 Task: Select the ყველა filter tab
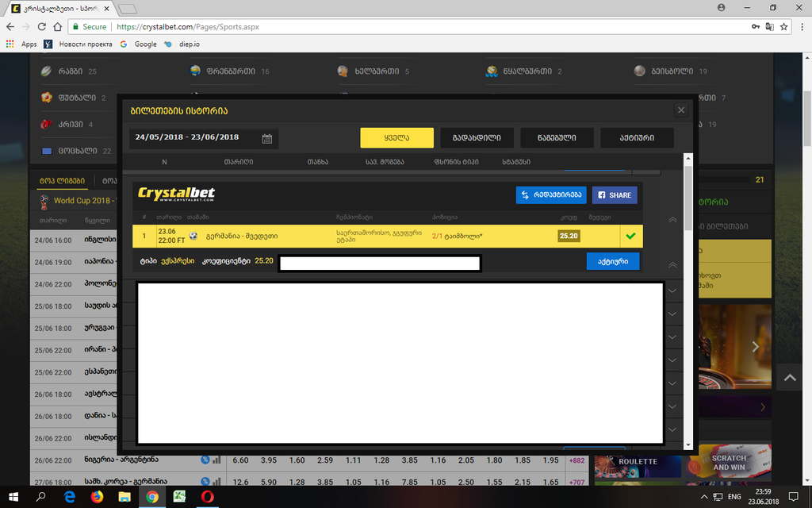[396, 138]
